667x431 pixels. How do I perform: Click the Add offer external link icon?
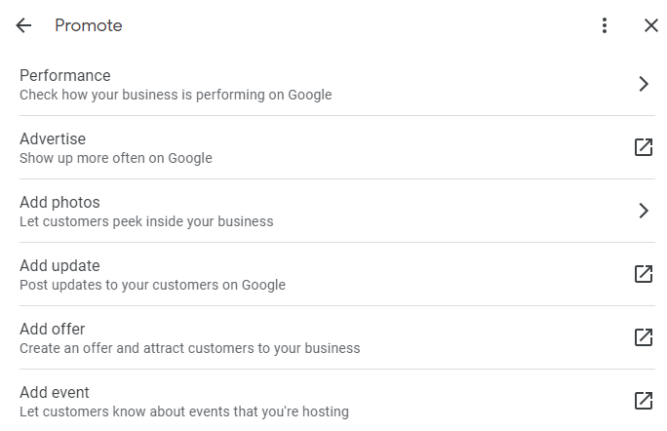click(x=644, y=337)
